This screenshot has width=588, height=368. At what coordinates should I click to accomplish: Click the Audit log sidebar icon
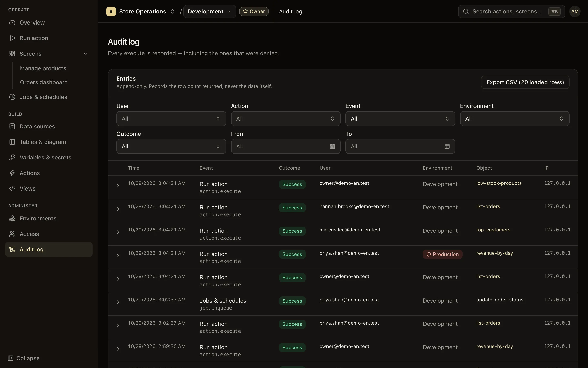pos(12,249)
